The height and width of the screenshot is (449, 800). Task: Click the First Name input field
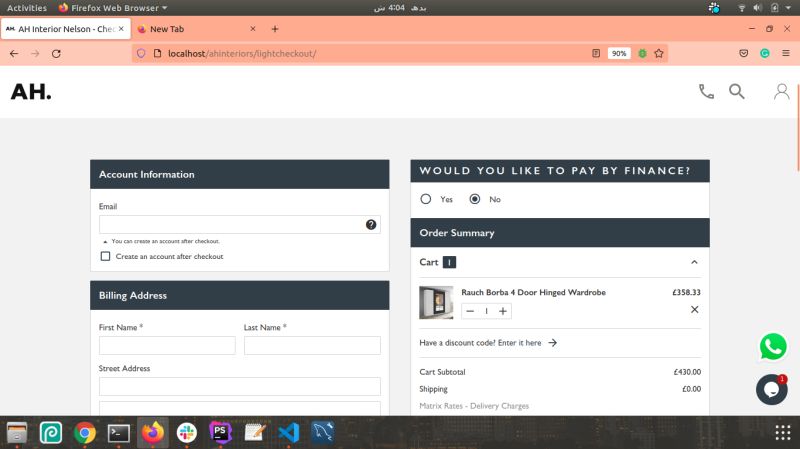click(x=167, y=345)
